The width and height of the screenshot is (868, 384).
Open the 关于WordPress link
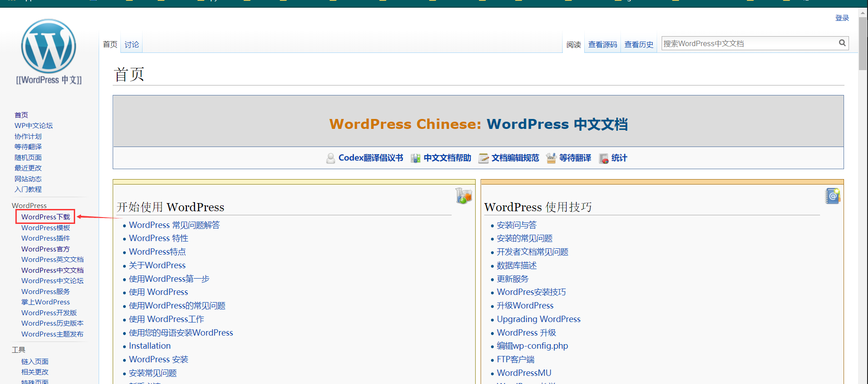click(x=157, y=265)
